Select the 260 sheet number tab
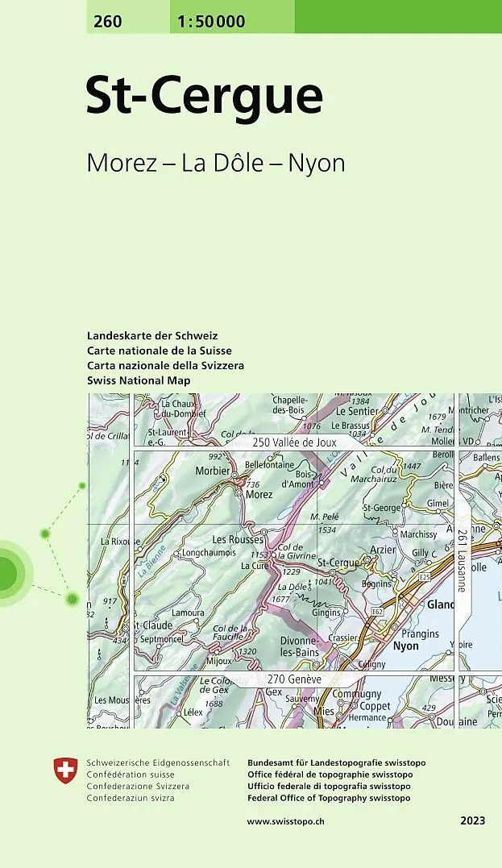Viewport: 502px width, 868px height. tap(108, 22)
